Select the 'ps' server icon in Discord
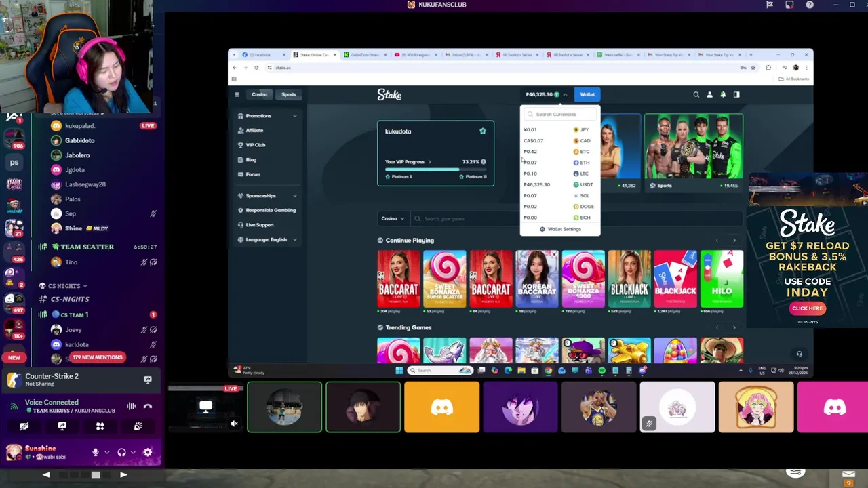The width and height of the screenshot is (868, 488). pyautogui.click(x=14, y=163)
